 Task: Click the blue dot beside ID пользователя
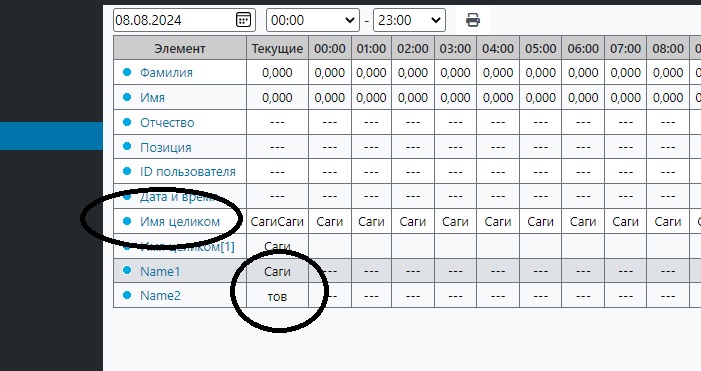point(127,171)
